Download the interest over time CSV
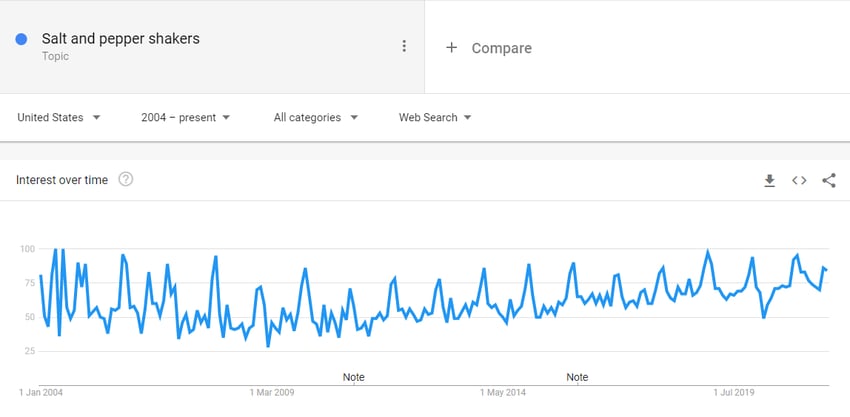The image size is (850, 417). [x=769, y=181]
